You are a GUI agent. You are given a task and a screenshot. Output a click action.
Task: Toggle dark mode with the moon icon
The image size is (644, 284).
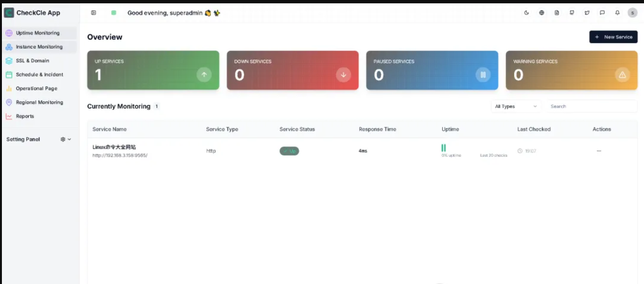tap(526, 13)
